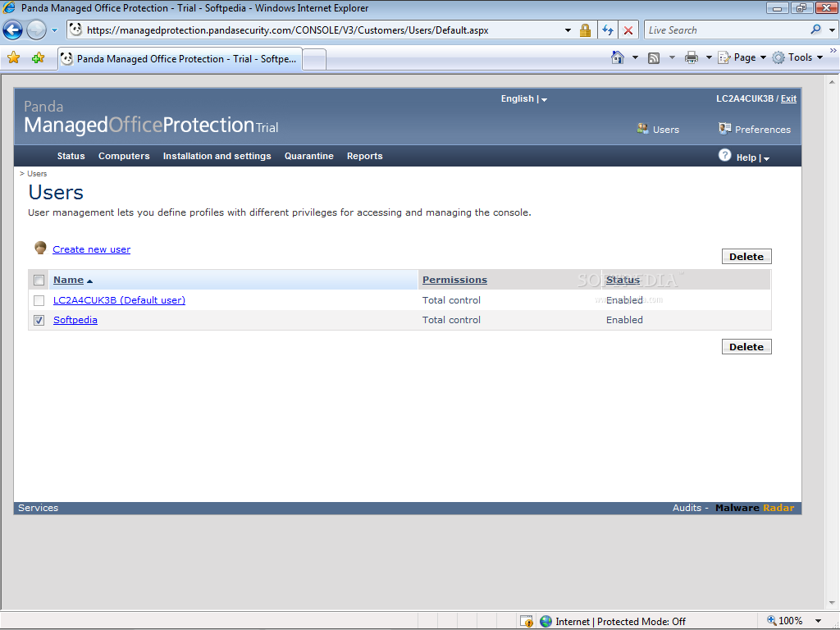Click the Users breadcrumb
The image size is (840, 630).
[37, 174]
